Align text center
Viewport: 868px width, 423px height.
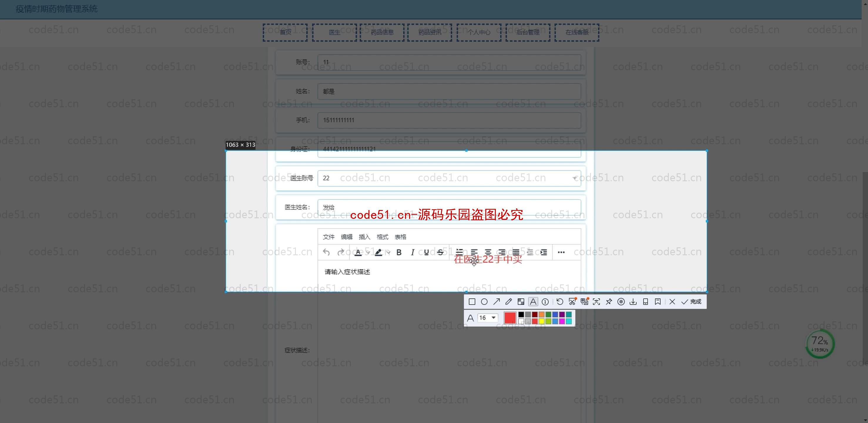click(x=488, y=252)
